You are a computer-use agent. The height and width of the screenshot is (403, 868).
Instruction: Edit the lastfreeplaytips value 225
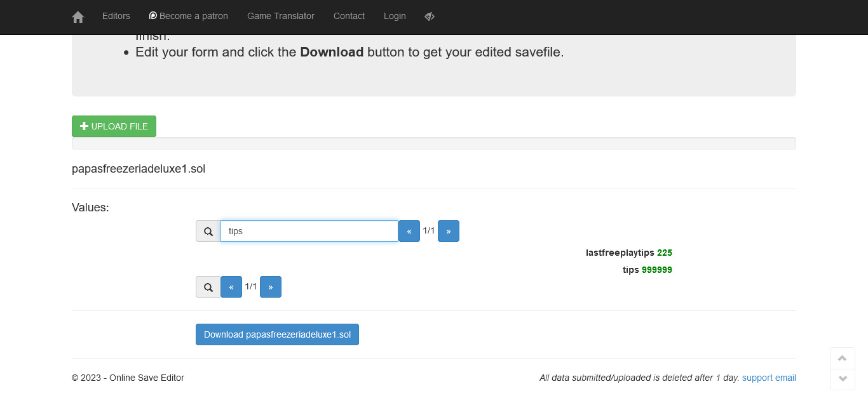pos(665,253)
